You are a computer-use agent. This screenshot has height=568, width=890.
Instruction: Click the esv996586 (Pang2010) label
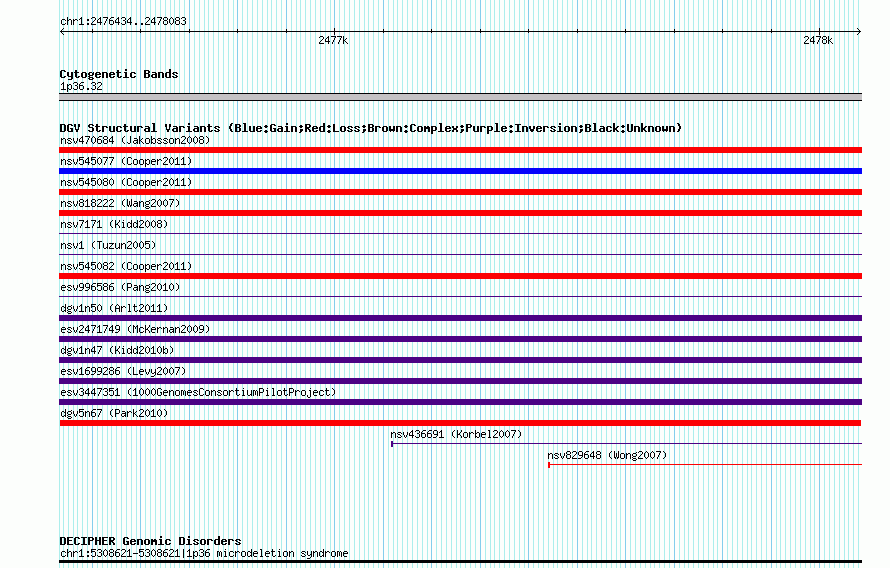tap(120, 287)
